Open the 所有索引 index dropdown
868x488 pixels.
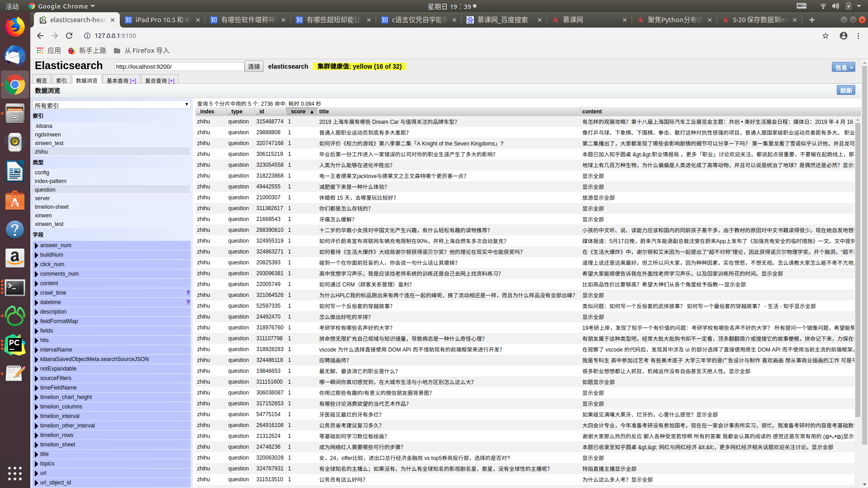point(111,105)
